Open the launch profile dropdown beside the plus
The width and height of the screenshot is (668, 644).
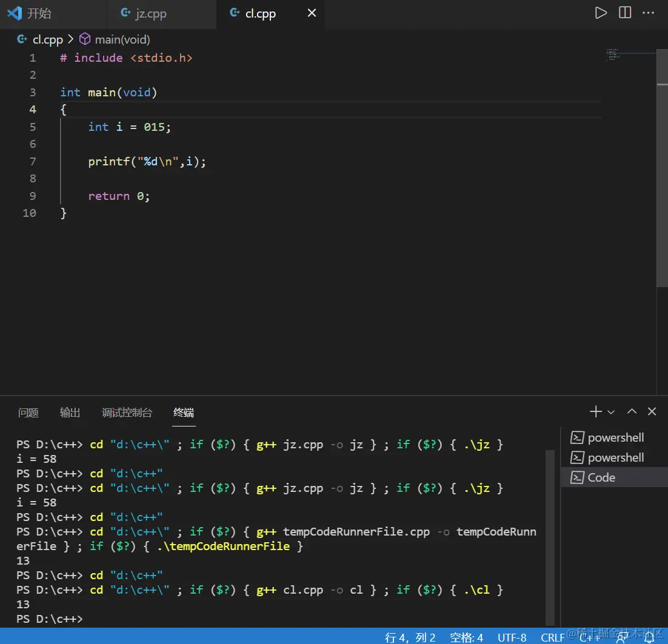pyautogui.click(x=611, y=412)
